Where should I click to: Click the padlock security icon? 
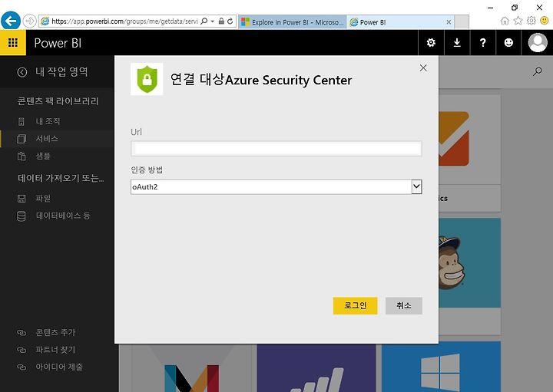point(221,21)
